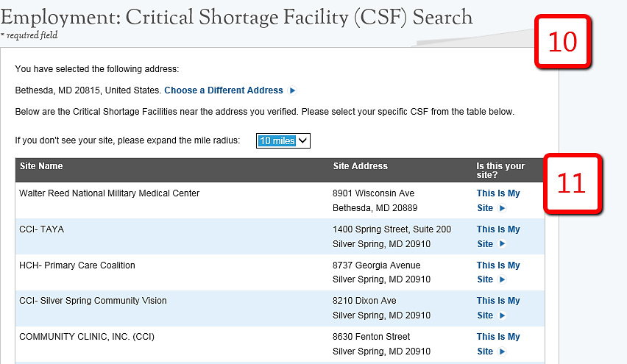Click Choose a Different Address link

point(224,90)
